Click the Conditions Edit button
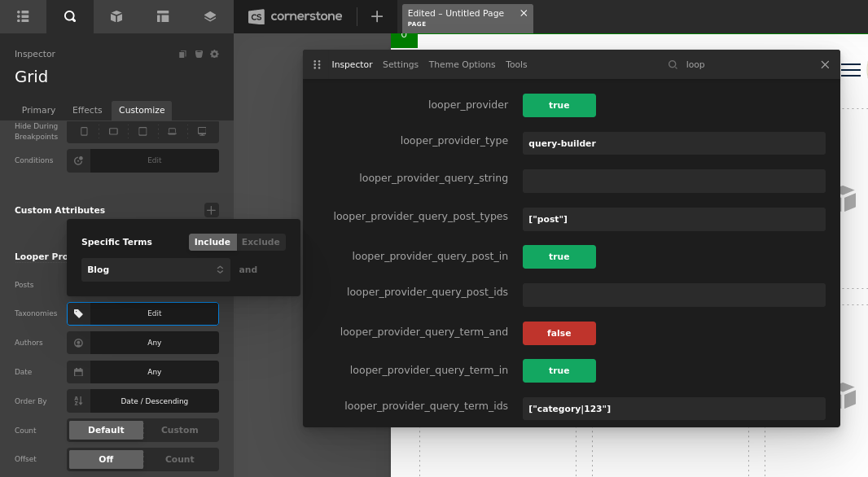 154,160
